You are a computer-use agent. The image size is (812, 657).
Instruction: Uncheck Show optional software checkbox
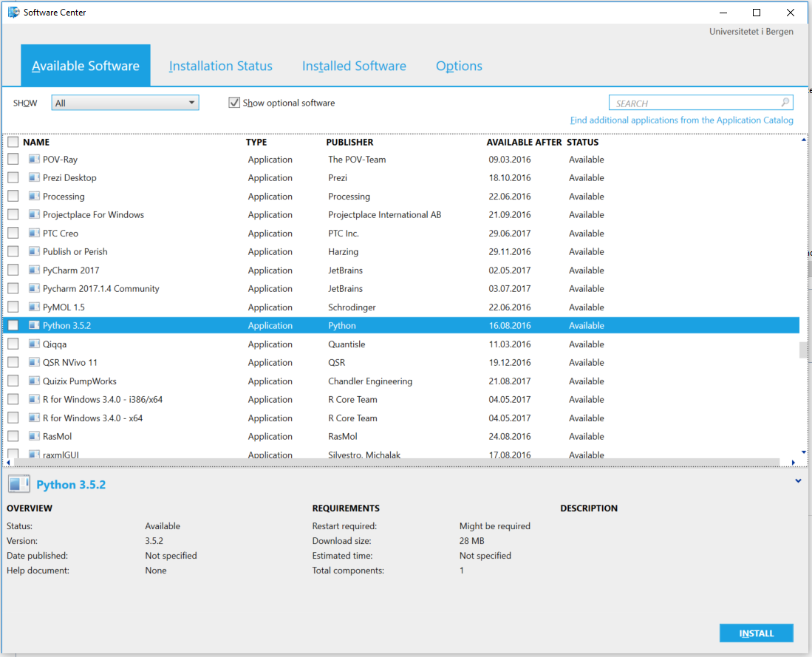[x=234, y=103]
